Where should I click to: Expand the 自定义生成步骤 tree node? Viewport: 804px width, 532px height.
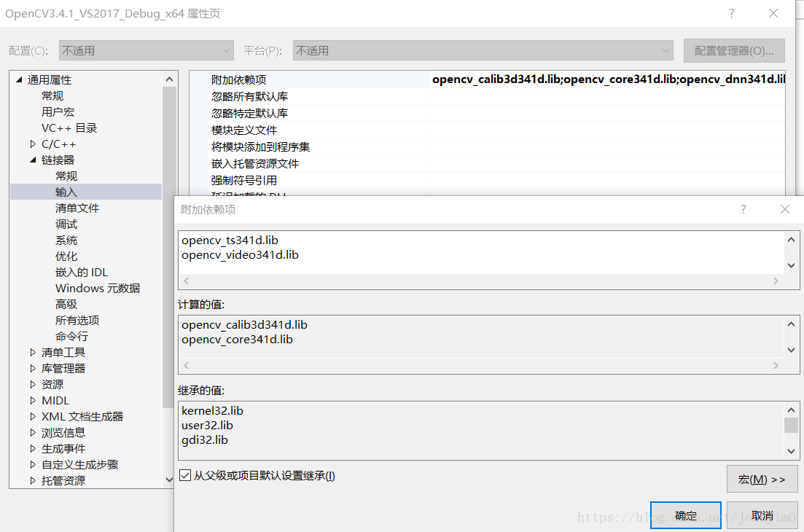[33, 464]
